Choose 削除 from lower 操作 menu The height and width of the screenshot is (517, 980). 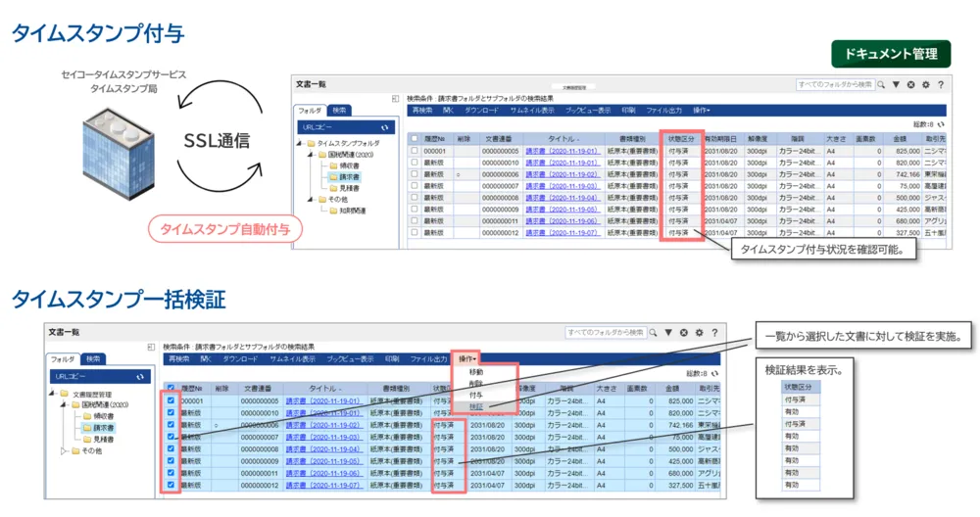point(475,384)
